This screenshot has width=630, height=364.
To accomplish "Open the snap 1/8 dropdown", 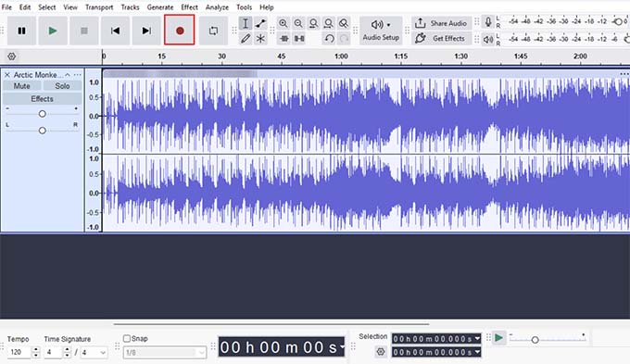I will [x=164, y=352].
